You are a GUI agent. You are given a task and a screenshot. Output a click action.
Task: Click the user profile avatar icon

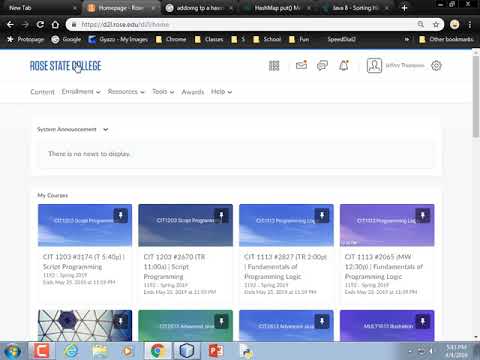click(x=374, y=66)
